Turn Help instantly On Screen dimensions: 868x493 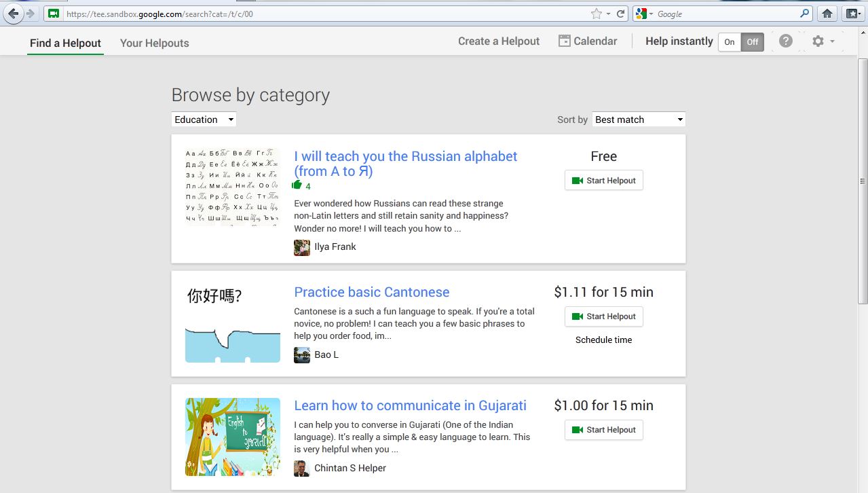pyautogui.click(x=730, y=42)
